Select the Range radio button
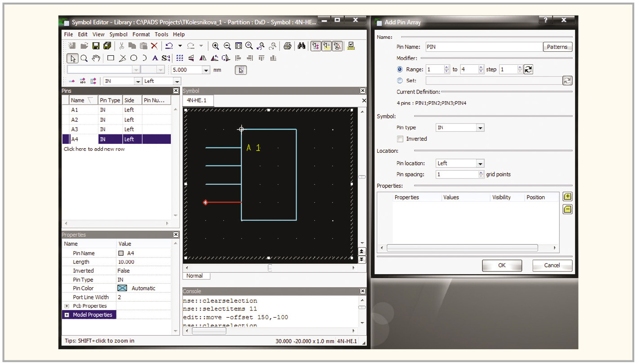 pos(400,70)
